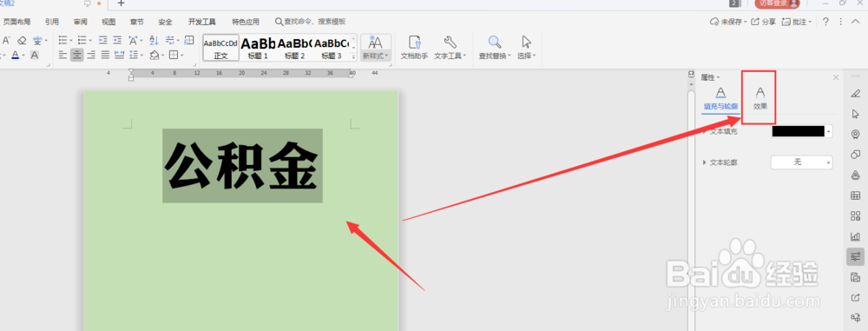Click the borders icon

click(x=174, y=55)
